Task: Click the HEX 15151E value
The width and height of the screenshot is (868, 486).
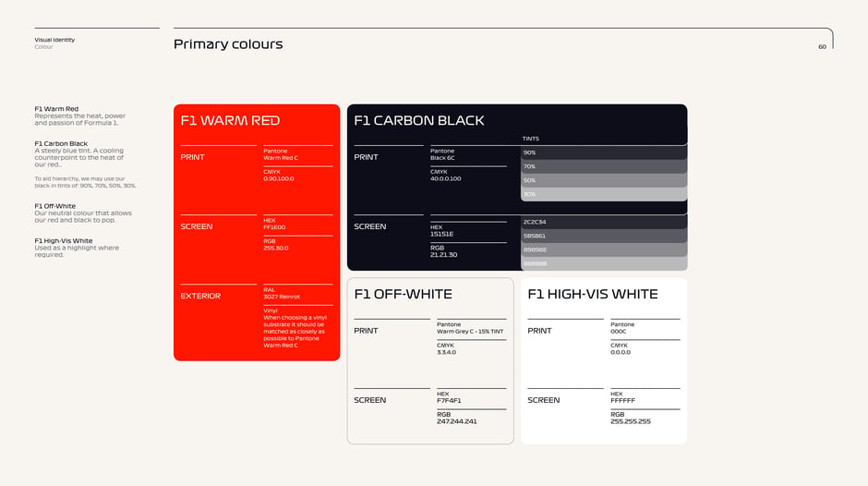Action: pos(441,231)
